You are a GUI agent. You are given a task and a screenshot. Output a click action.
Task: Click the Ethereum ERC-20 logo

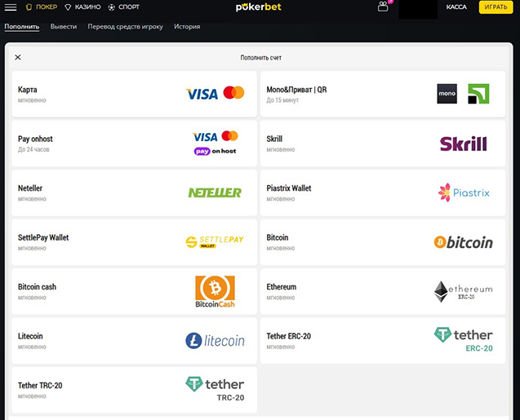pyautogui.click(x=463, y=291)
